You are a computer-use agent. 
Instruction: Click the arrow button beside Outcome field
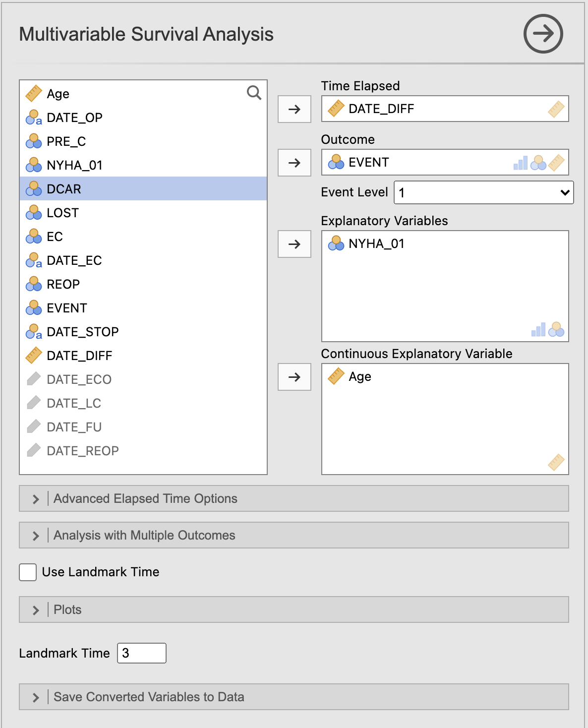point(294,163)
